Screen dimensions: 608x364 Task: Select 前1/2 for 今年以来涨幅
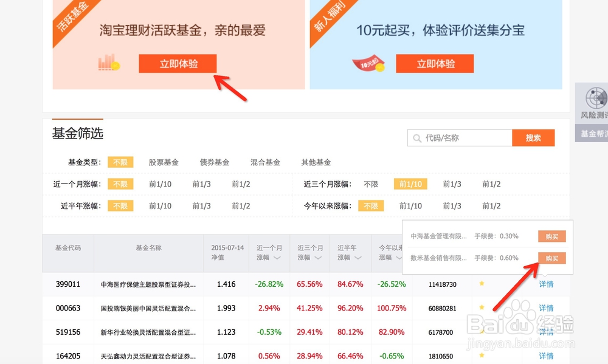(x=491, y=205)
